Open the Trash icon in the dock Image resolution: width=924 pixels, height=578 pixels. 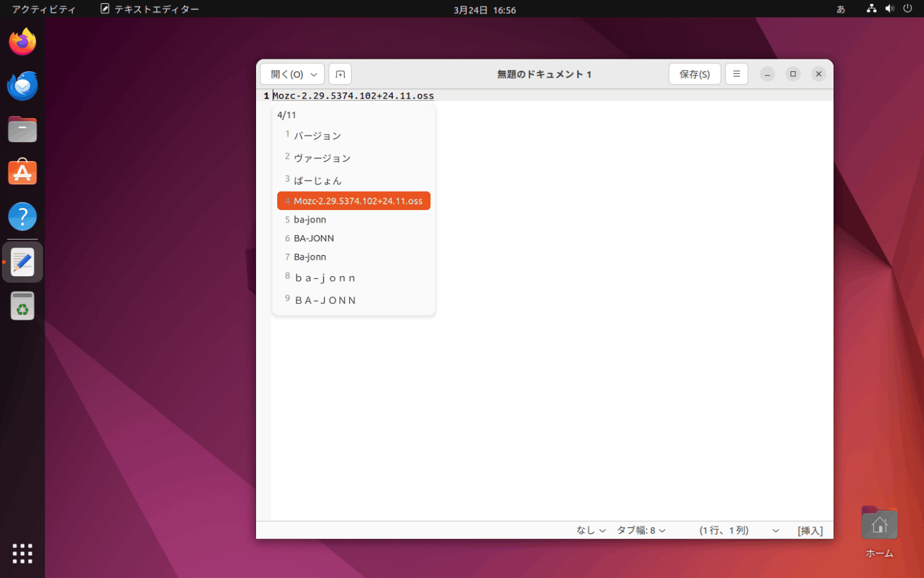tap(22, 307)
